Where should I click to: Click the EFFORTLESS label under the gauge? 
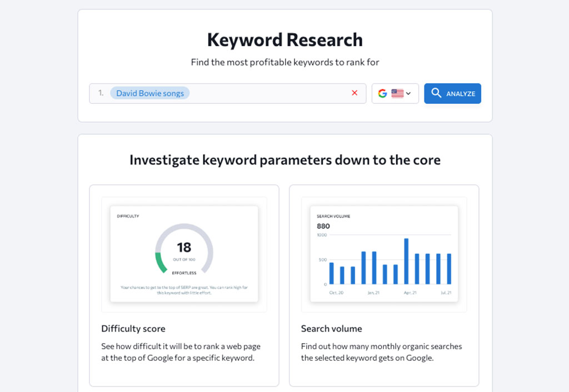184,273
